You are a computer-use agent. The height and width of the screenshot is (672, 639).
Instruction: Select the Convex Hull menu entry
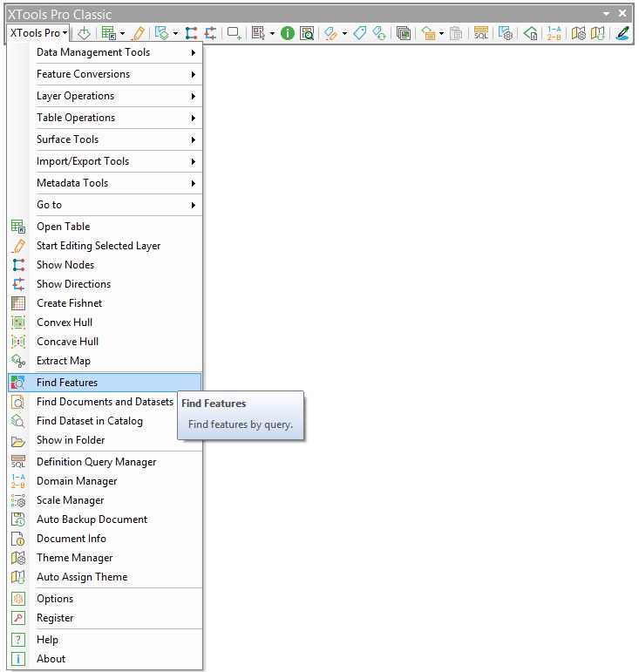tap(105, 322)
